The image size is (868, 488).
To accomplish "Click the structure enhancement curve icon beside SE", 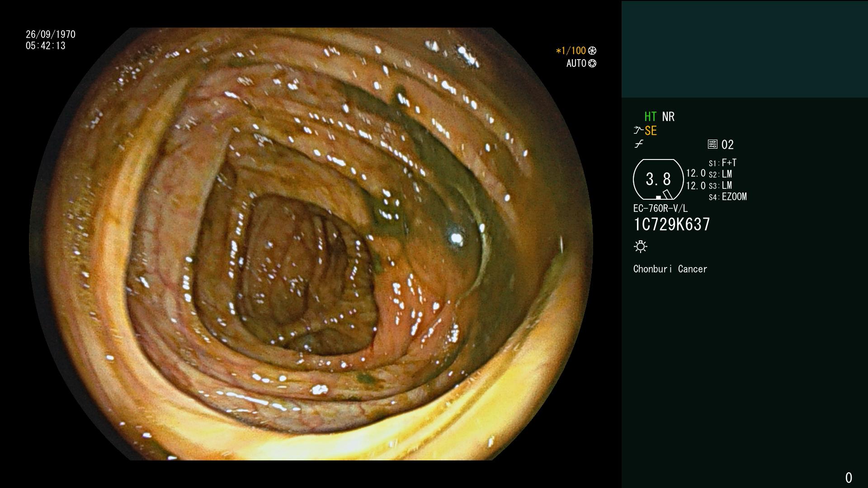I will pyautogui.click(x=638, y=131).
